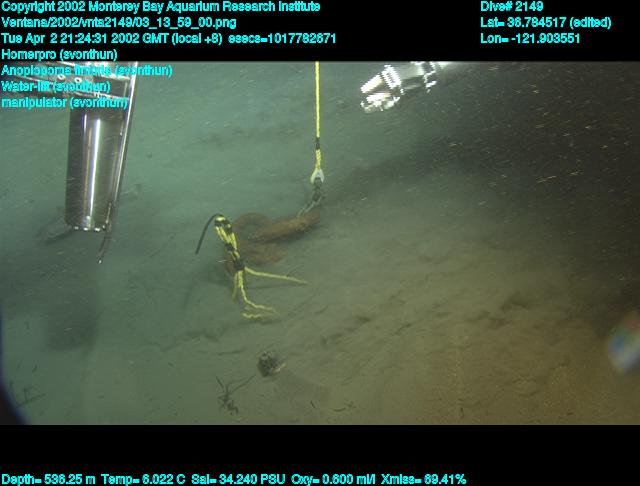Select the Ventana image file path
640x486 pixels.
tap(119, 23)
